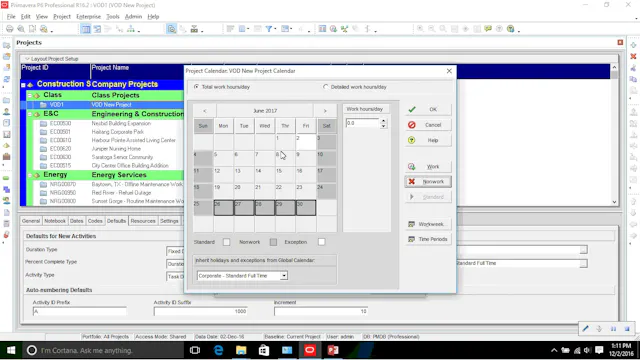Switch to the Notebook tab
Viewport: 640px width, 360px height.
[55, 221]
